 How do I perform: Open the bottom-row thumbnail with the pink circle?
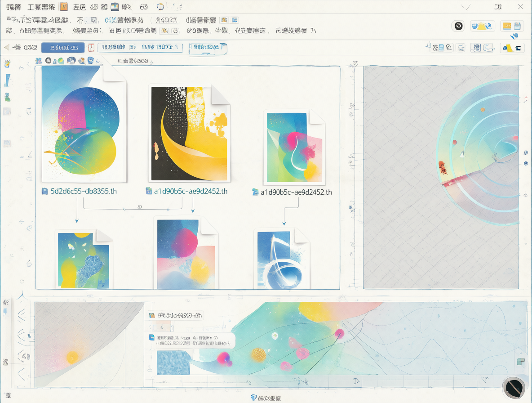[x=186, y=253]
